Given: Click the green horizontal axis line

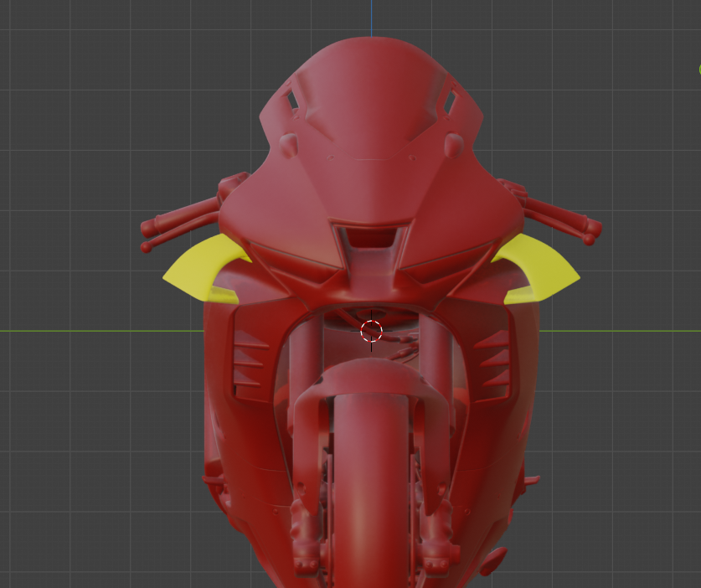Looking at the screenshot, I should pos(101,330).
